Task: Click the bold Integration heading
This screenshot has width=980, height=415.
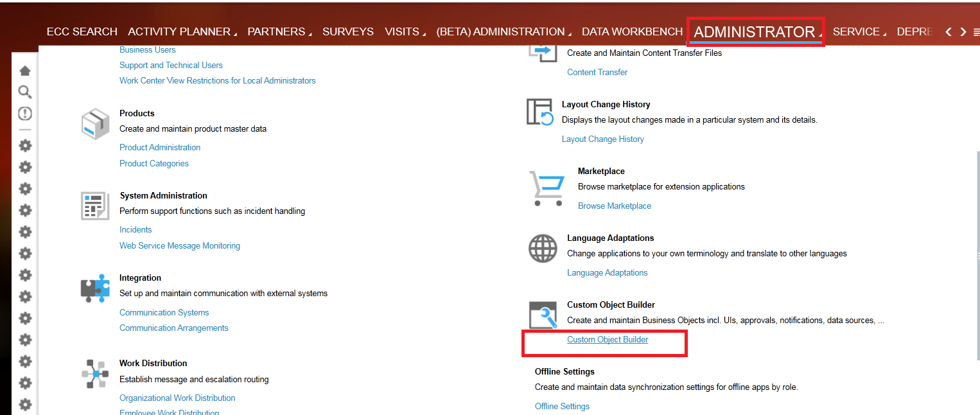Action: 140,278
